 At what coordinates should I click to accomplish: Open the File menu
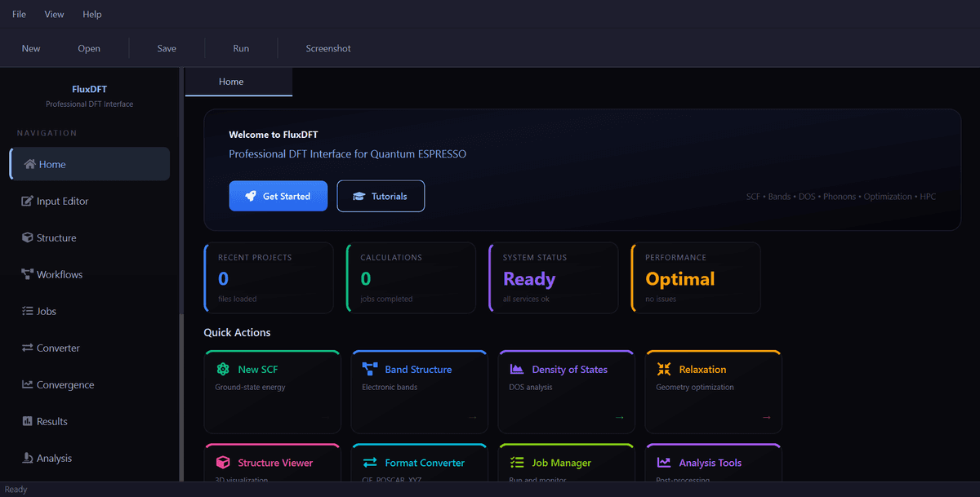tap(19, 15)
